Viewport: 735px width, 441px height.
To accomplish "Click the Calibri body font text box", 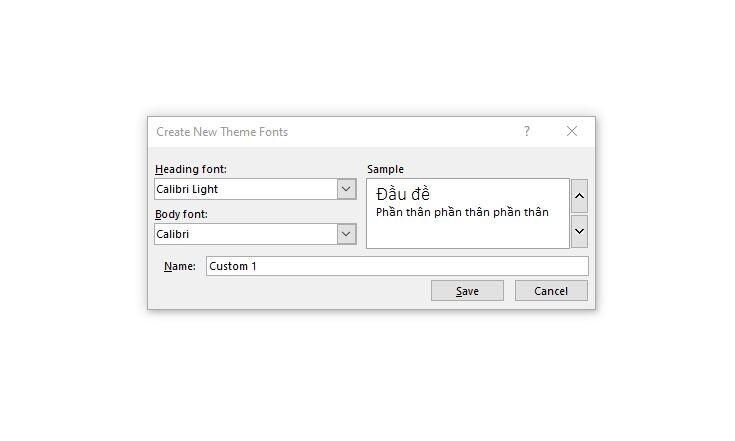I will (x=245, y=234).
